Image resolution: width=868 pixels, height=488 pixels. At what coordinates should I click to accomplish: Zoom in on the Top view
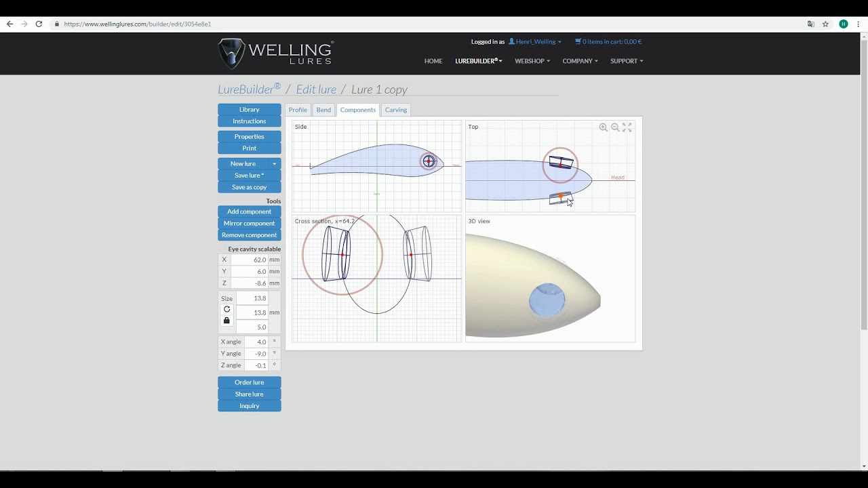(603, 127)
